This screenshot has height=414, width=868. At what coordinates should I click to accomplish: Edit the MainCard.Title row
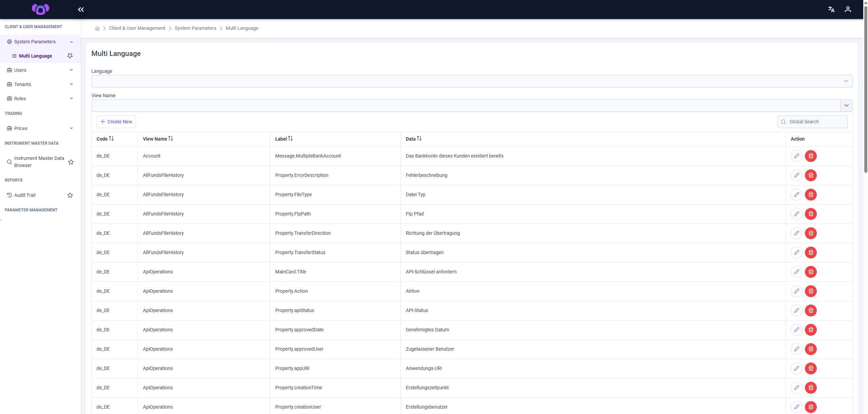click(x=796, y=272)
